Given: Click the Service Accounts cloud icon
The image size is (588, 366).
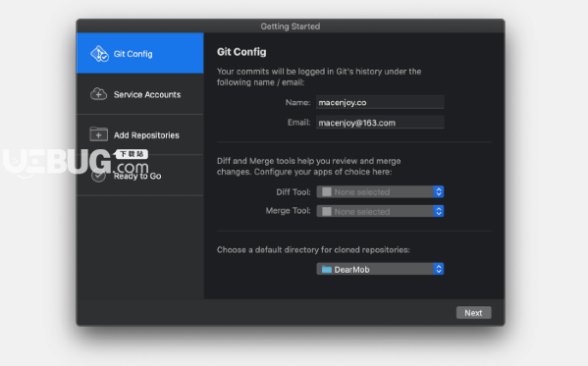Looking at the screenshot, I should (98, 94).
